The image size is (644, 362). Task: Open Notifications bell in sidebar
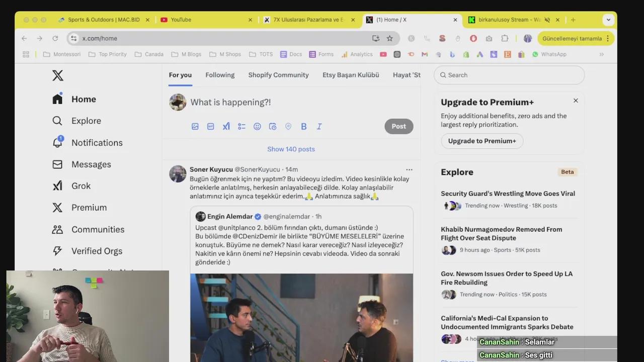[57, 142]
